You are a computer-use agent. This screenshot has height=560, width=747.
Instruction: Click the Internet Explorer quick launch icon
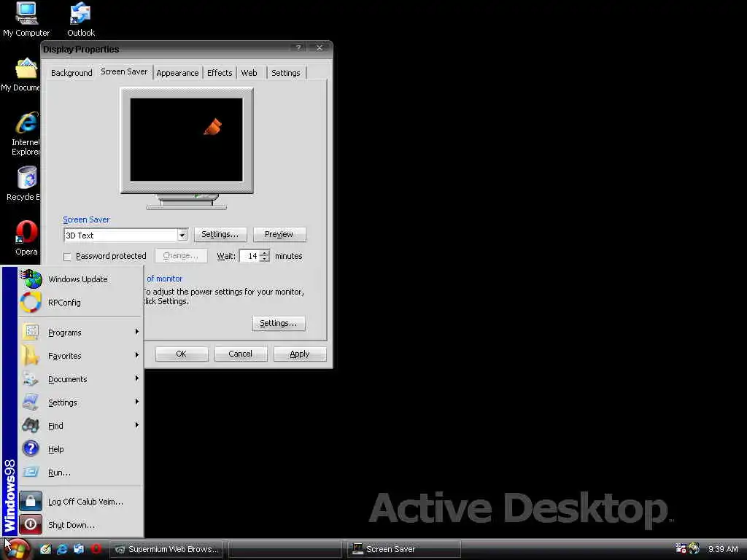click(63, 549)
